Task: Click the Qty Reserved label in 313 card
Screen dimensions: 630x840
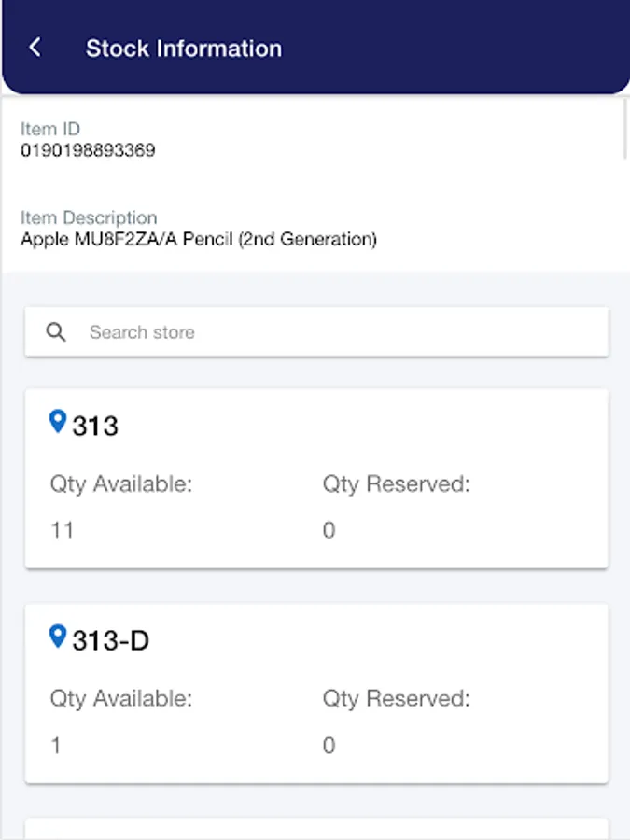Action: point(396,484)
